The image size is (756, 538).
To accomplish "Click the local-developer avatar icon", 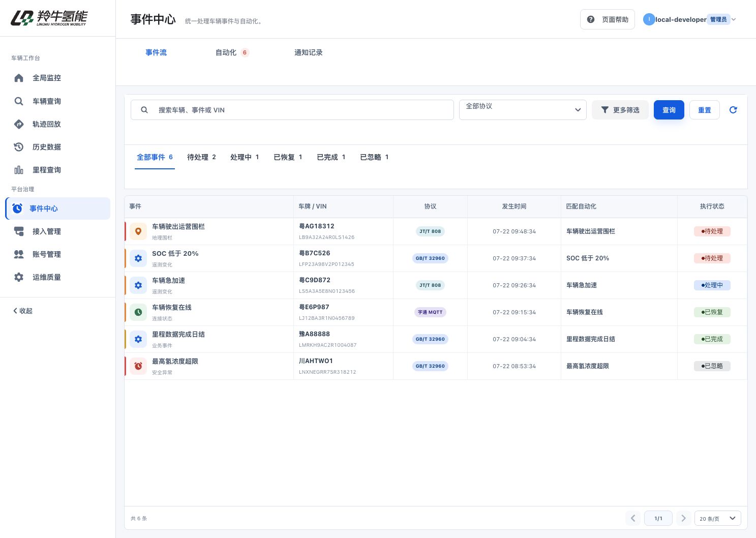I will [649, 19].
